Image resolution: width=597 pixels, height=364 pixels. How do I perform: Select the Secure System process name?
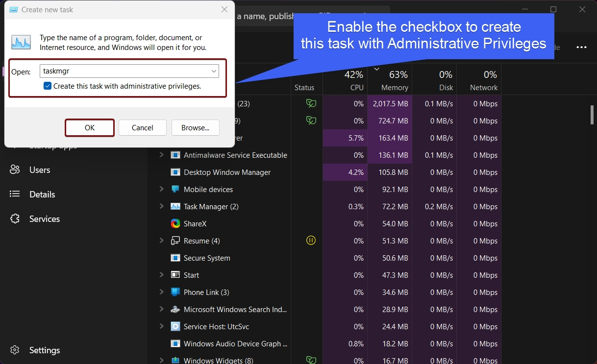(207, 258)
